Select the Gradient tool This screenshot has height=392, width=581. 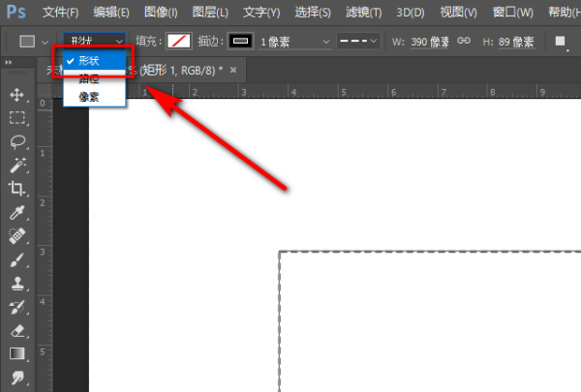[17, 354]
